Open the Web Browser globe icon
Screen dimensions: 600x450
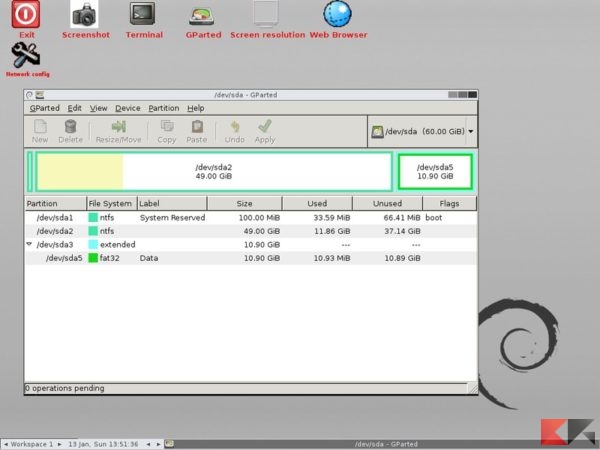[x=337, y=15]
